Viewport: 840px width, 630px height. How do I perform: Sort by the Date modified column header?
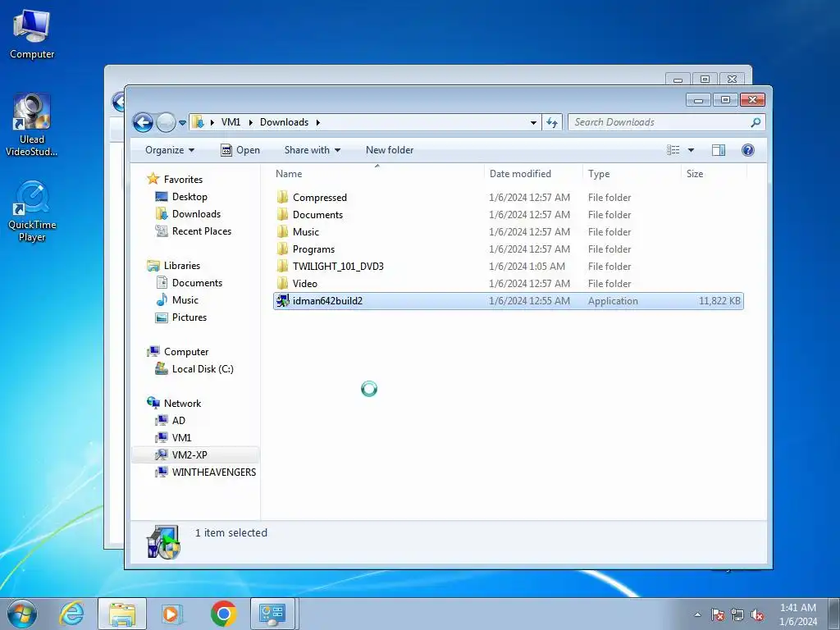pos(533,174)
